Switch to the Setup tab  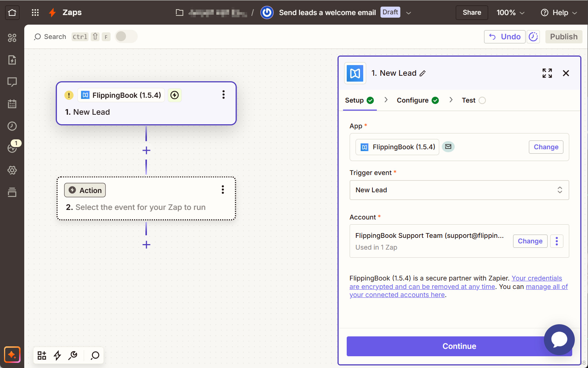pyautogui.click(x=359, y=100)
